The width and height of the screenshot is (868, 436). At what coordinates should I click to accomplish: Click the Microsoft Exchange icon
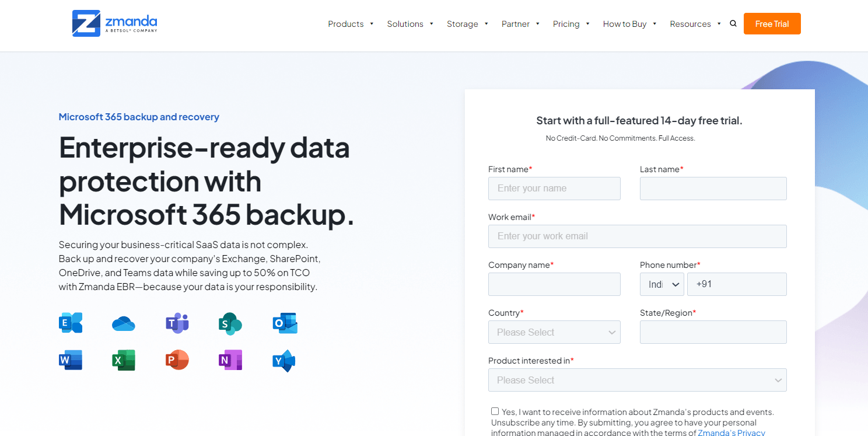coord(71,322)
